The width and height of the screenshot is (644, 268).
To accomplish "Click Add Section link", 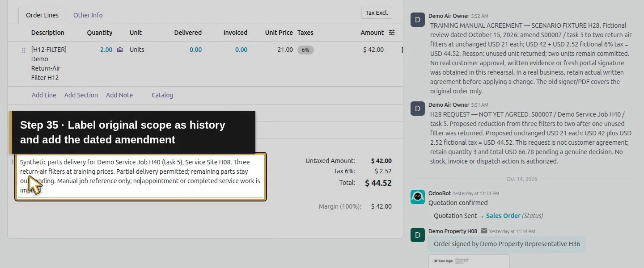I will point(81,95).
